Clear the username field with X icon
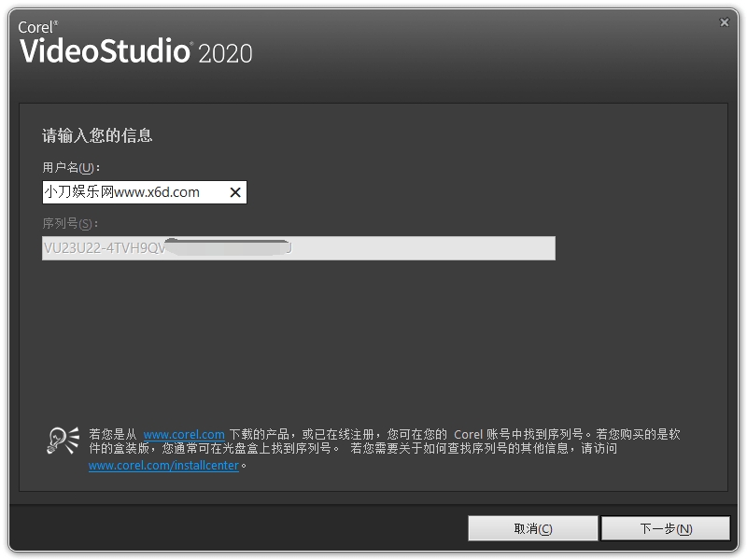This screenshot has height=560, width=747. (x=235, y=192)
